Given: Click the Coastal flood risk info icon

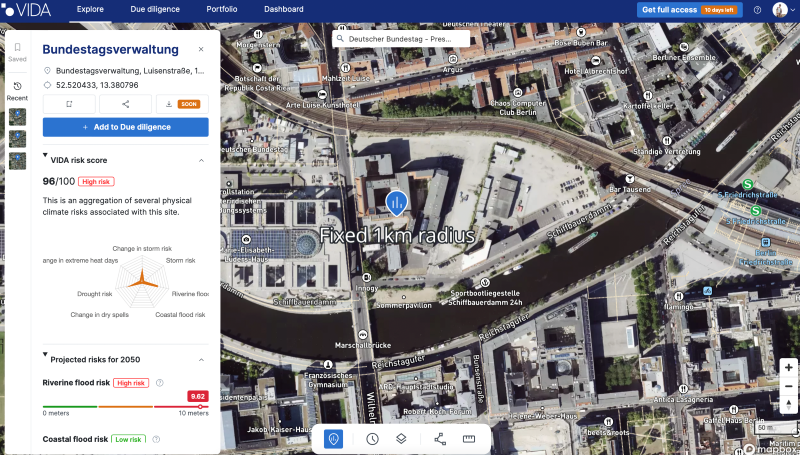Looking at the screenshot, I should point(157,439).
